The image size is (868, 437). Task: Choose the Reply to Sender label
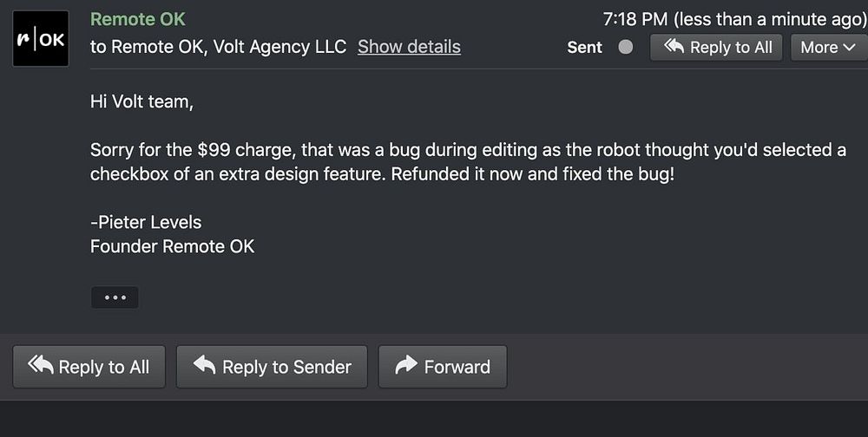pyautogui.click(x=286, y=367)
